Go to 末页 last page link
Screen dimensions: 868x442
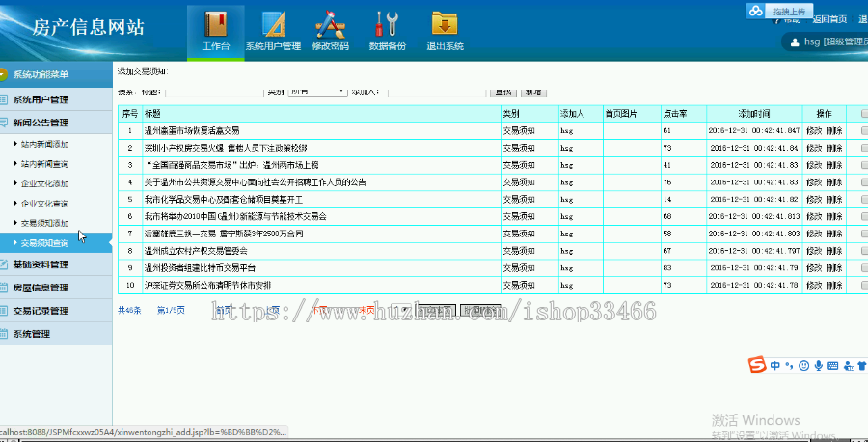tap(366, 310)
